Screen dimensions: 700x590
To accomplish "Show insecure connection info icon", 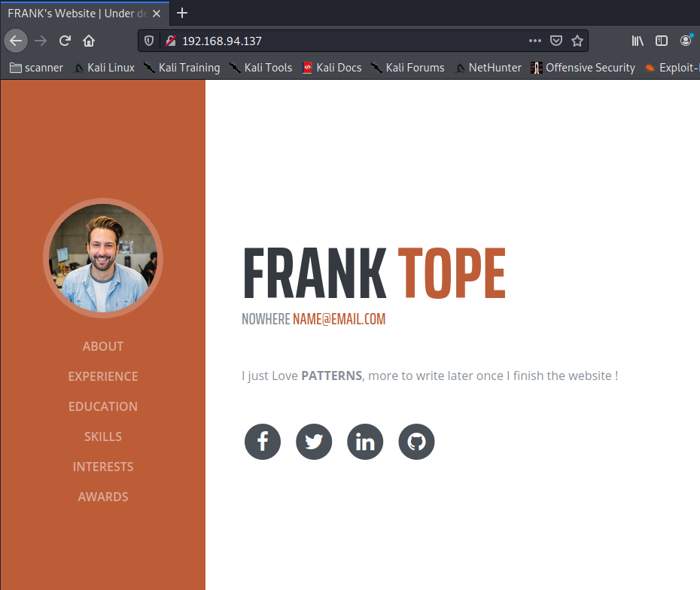I will click(171, 41).
